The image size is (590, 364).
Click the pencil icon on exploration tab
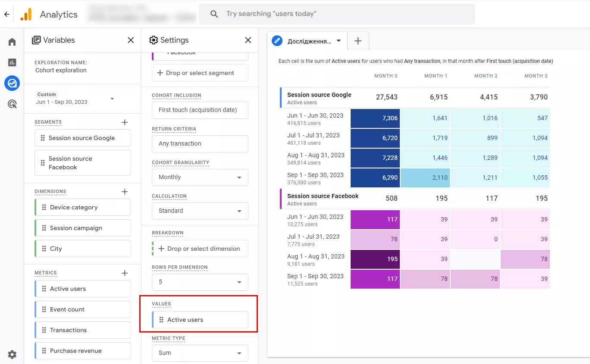277,41
